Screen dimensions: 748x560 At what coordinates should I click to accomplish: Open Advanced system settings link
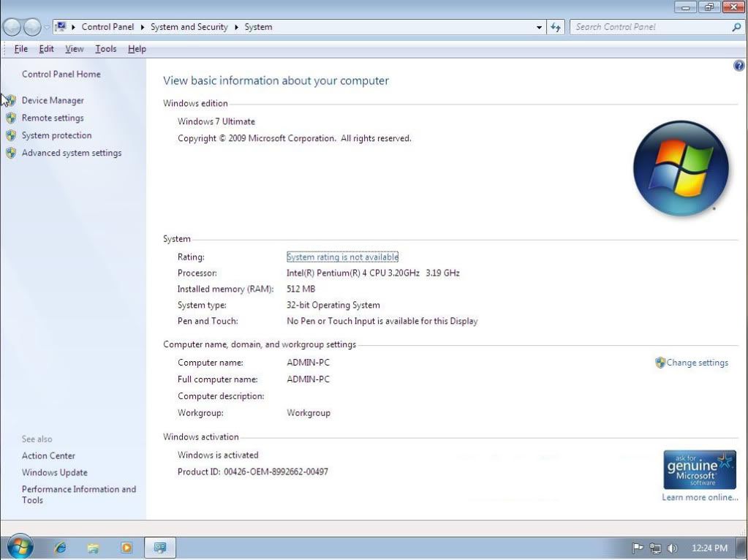coord(72,153)
